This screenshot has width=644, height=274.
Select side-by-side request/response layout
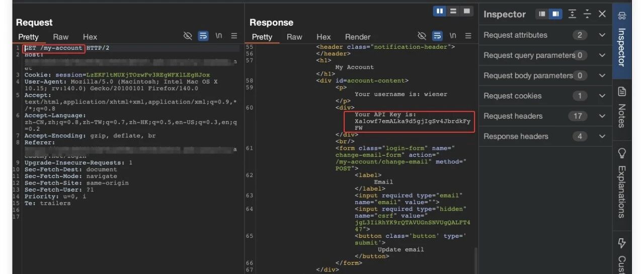click(x=440, y=11)
